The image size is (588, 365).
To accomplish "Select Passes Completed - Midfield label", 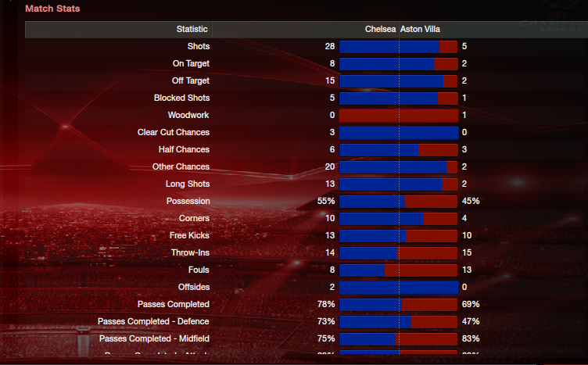I will coord(154,338).
